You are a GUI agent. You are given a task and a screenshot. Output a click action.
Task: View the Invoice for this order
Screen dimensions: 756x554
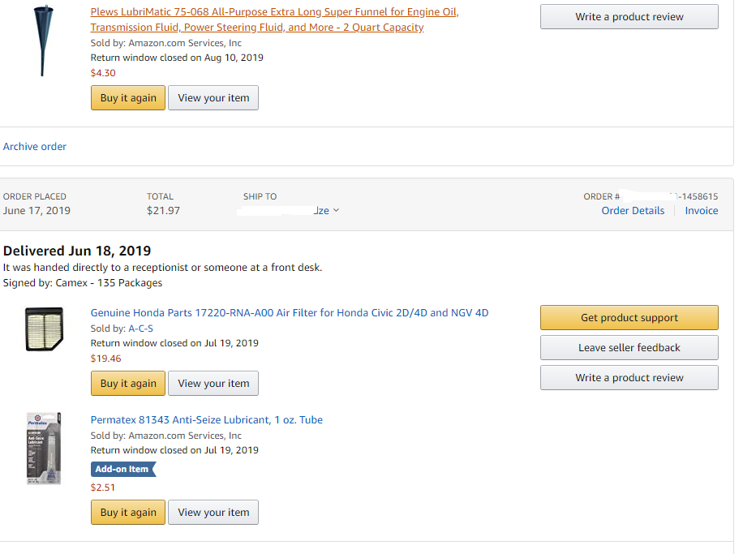(x=701, y=211)
